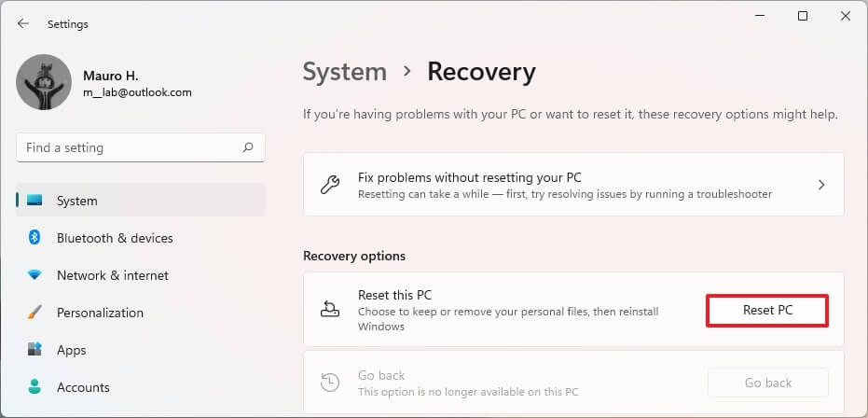Image resolution: width=868 pixels, height=418 pixels.
Task: Click the Mauro H. profile avatar
Action: 44,82
